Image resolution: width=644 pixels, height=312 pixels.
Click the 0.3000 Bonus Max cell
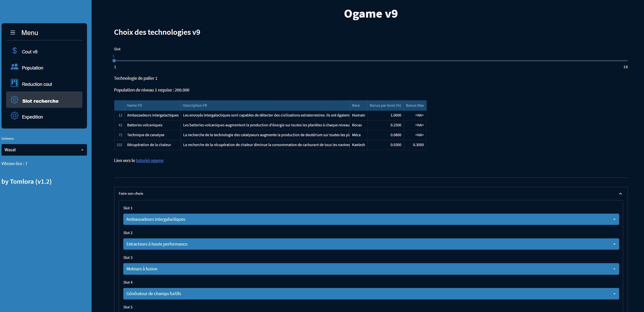pyautogui.click(x=415, y=145)
